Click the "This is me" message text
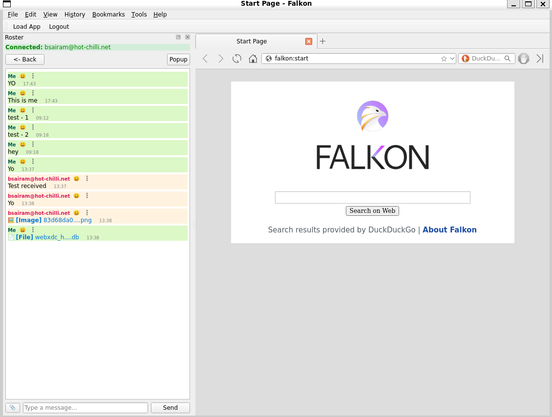Screen dimensions: 552x417 (23, 100)
